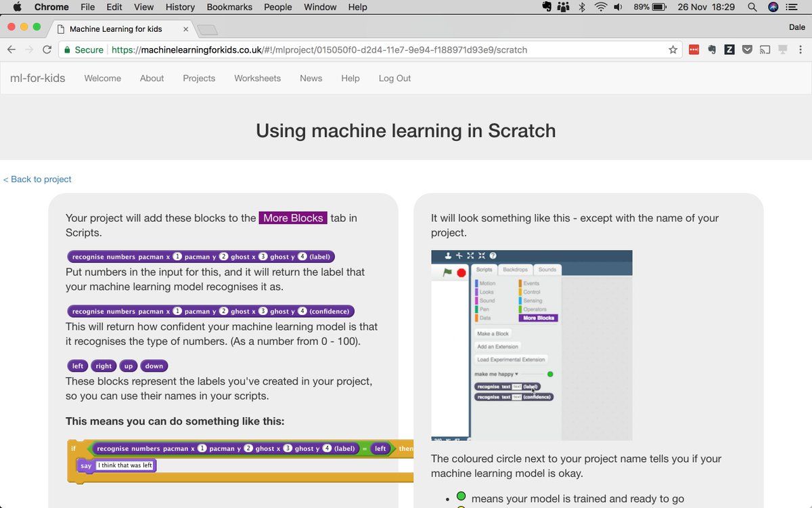
Task: Click the Scratch editor preview image
Action: [x=532, y=345]
